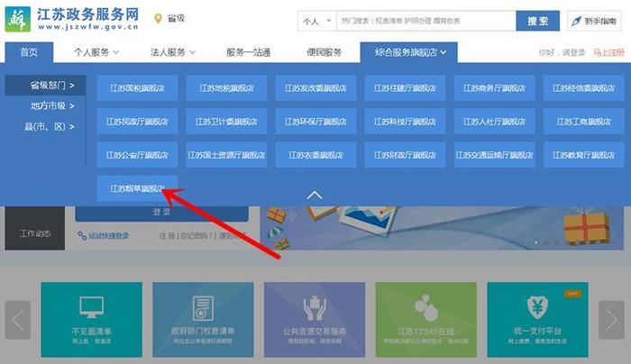The width and height of the screenshot is (631, 364).
Task: Click the 注册 link below login
Action: pos(167,236)
